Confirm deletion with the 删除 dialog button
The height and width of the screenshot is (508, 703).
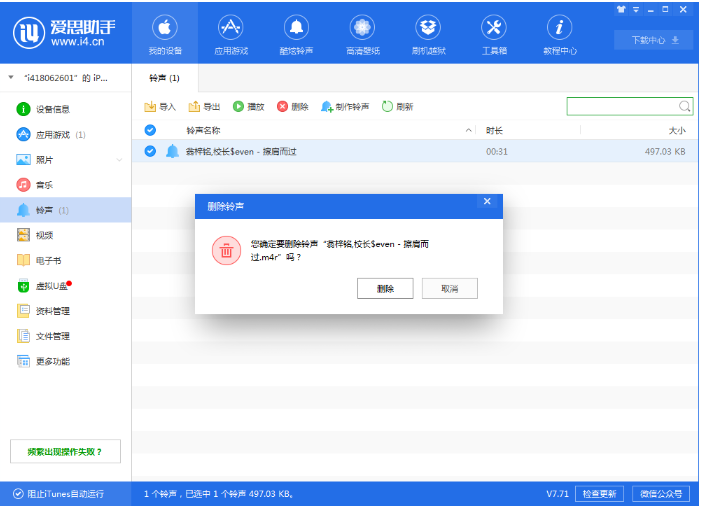[x=385, y=288]
